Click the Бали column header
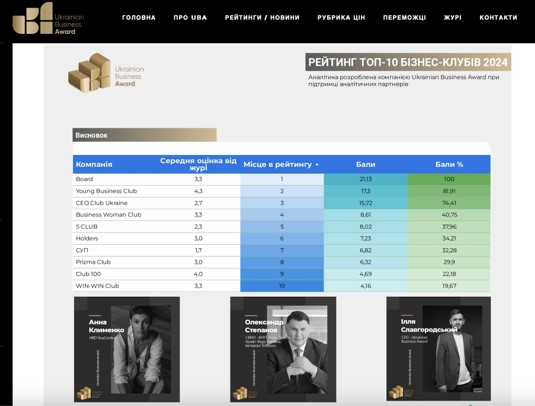Screen dimensions: 535x406 pyautogui.click(x=365, y=164)
